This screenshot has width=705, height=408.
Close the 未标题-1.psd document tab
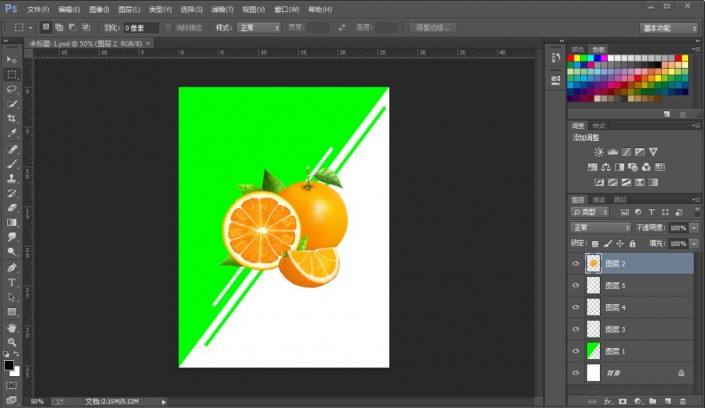tap(148, 44)
